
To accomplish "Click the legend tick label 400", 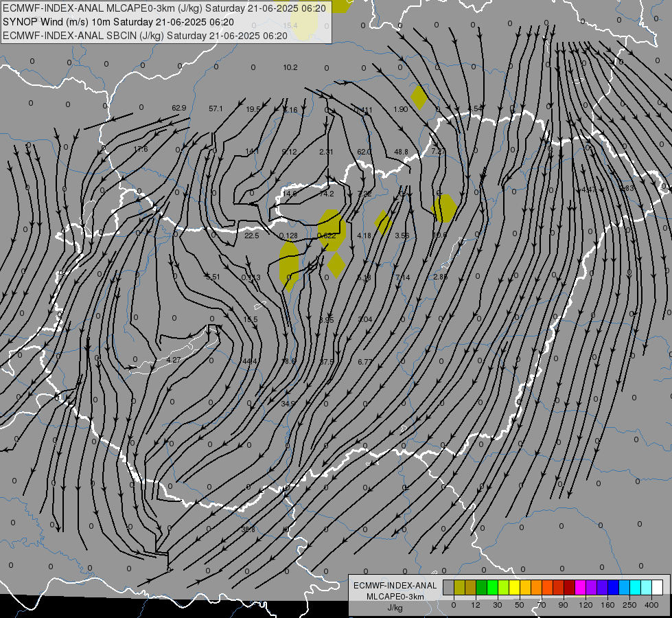I will tap(651, 605).
